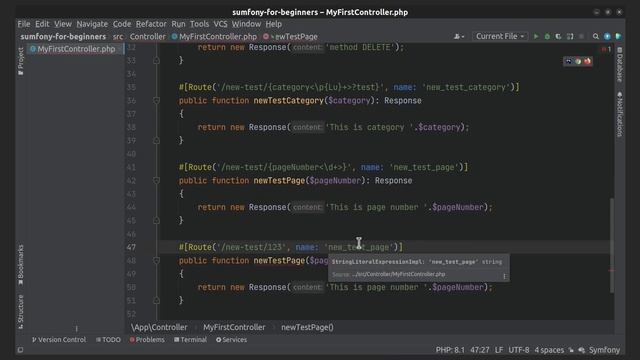Click PHP: 8.1 language level in status bar
Screen dimensions: 640x360
[x=450, y=350]
